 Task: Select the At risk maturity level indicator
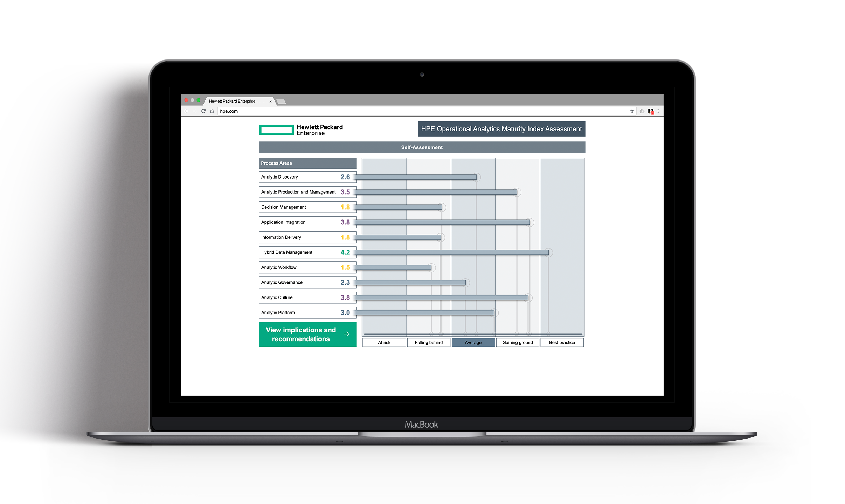click(x=387, y=342)
